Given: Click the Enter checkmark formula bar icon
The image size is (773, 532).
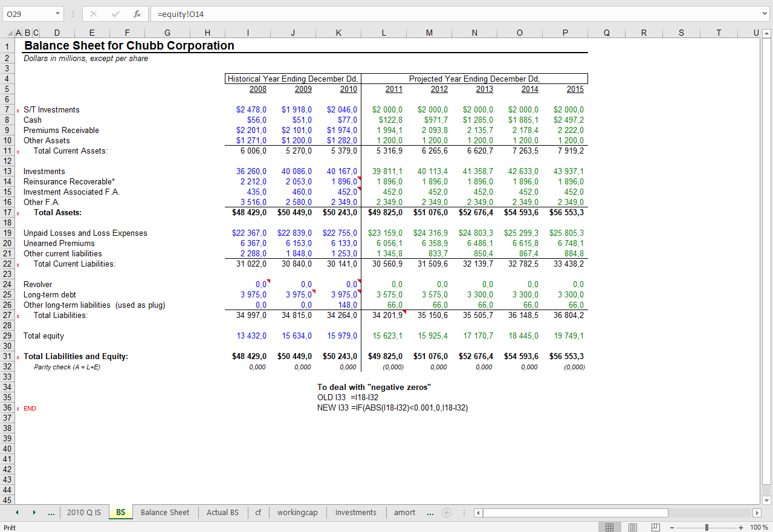Looking at the screenshot, I should (x=115, y=14).
